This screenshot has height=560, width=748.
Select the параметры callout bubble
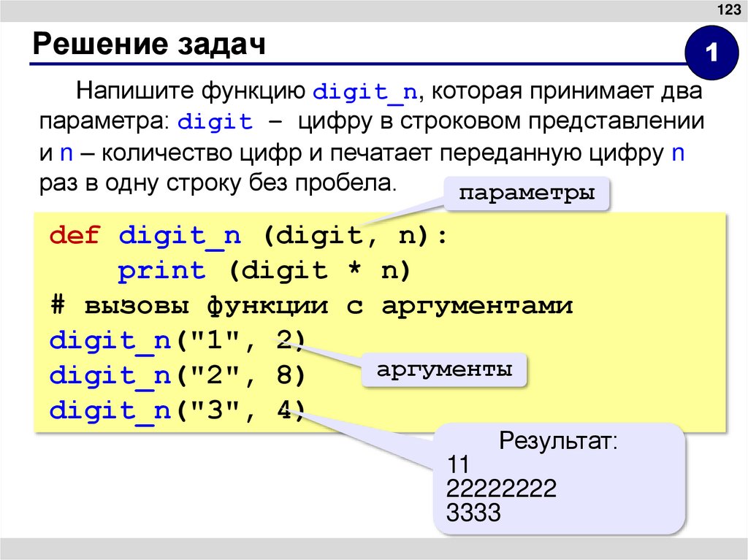pos(528,193)
